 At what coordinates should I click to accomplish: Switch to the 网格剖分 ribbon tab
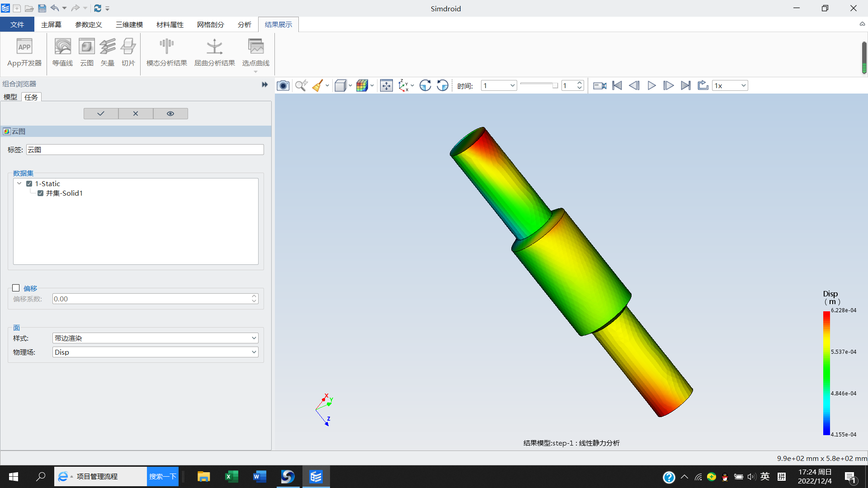click(x=211, y=24)
